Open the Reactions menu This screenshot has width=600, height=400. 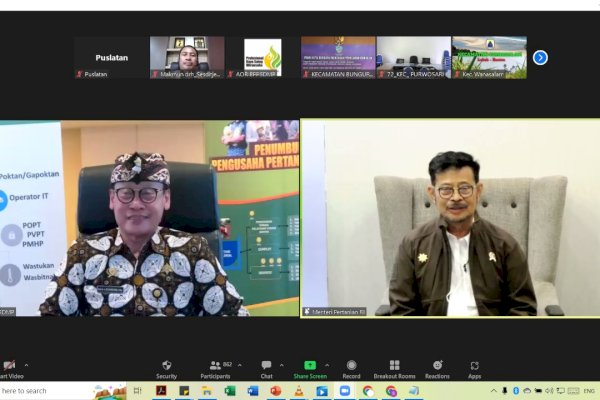tap(437, 367)
